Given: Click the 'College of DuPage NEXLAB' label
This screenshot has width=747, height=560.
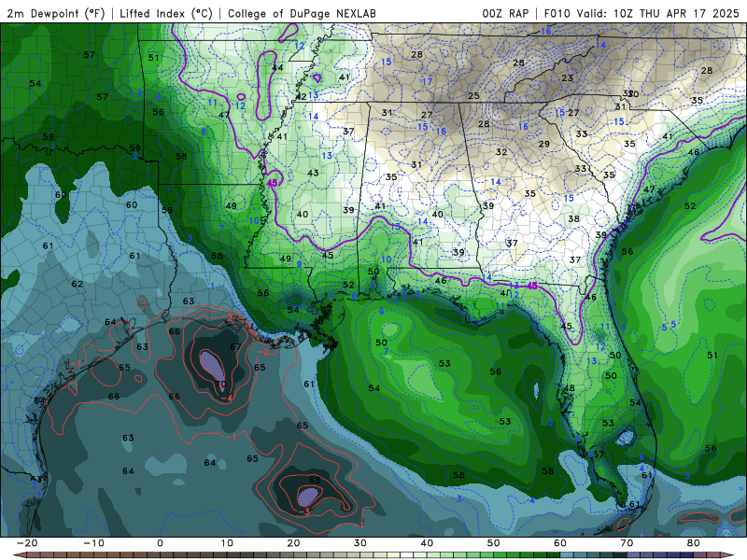Looking at the screenshot, I should point(302,14).
